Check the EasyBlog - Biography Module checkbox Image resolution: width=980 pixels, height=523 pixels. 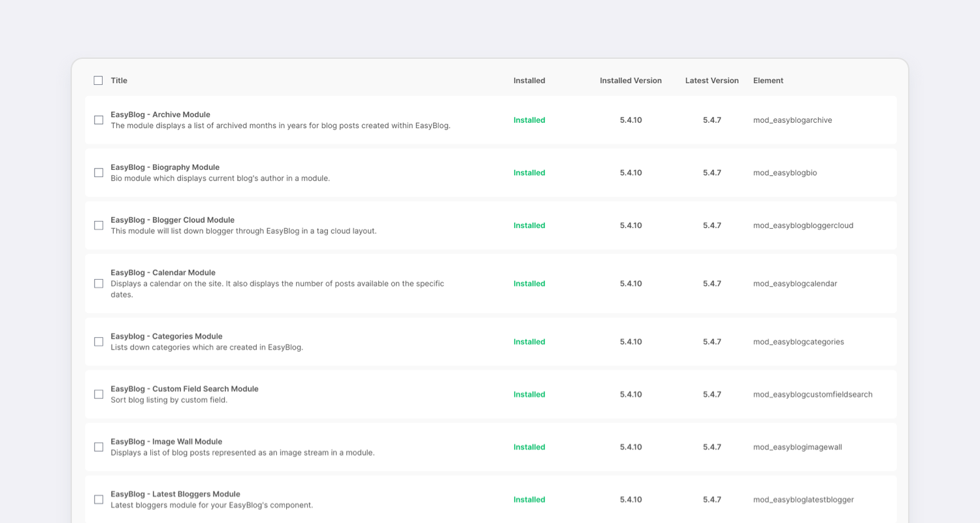[x=99, y=173]
